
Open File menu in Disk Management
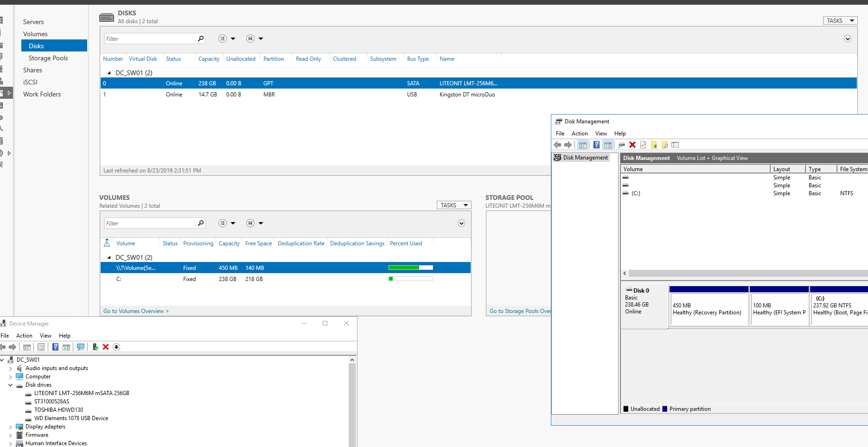click(560, 134)
